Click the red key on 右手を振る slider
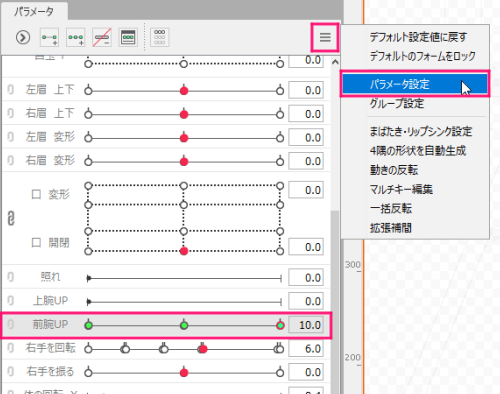Image resolution: width=500 pixels, height=394 pixels. click(x=184, y=373)
